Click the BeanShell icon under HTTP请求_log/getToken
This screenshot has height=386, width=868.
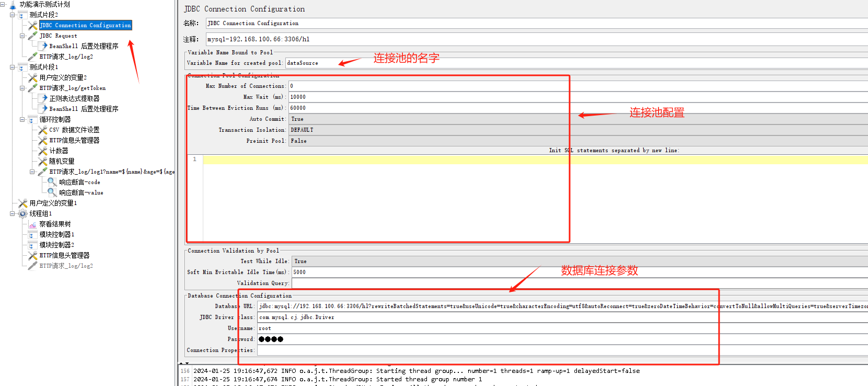pyautogui.click(x=43, y=109)
